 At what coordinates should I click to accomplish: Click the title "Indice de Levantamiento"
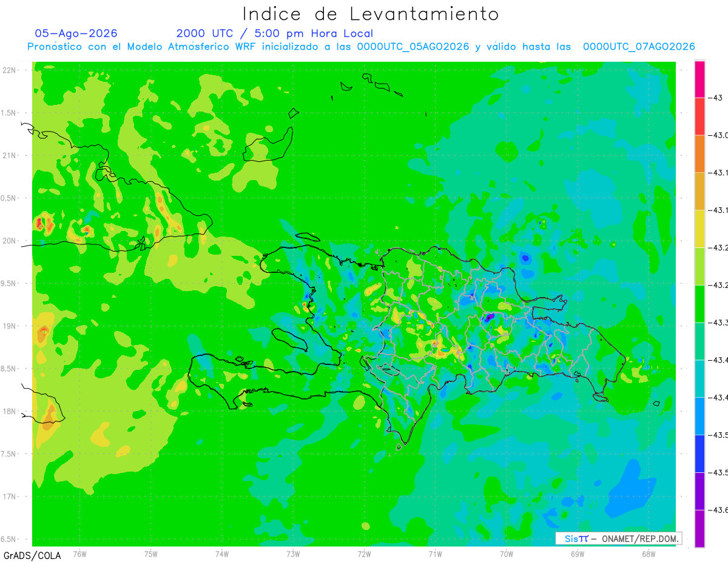tap(371, 13)
